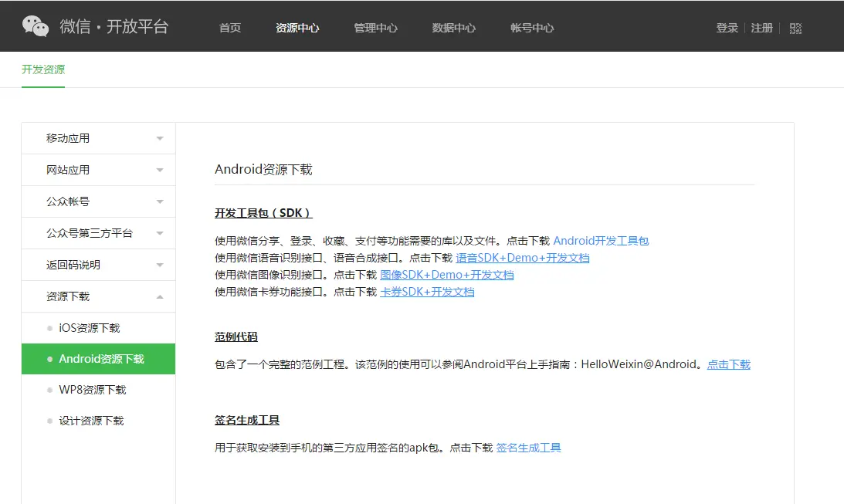Viewport: 844px width, 504px height.
Task: Select 公众号第三方平台 sidebar label
Action: pyautogui.click(x=90, y=233)
